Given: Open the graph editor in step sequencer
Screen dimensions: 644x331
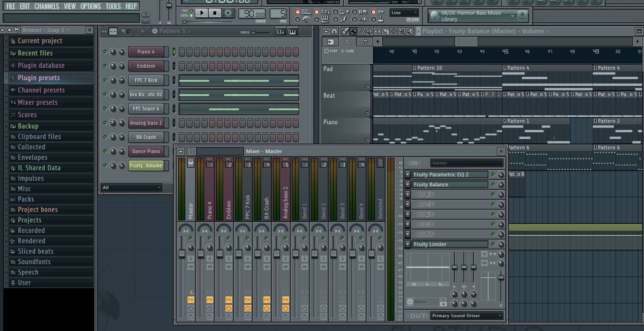Looking at the screenshot, I should (x=280, y=32).
